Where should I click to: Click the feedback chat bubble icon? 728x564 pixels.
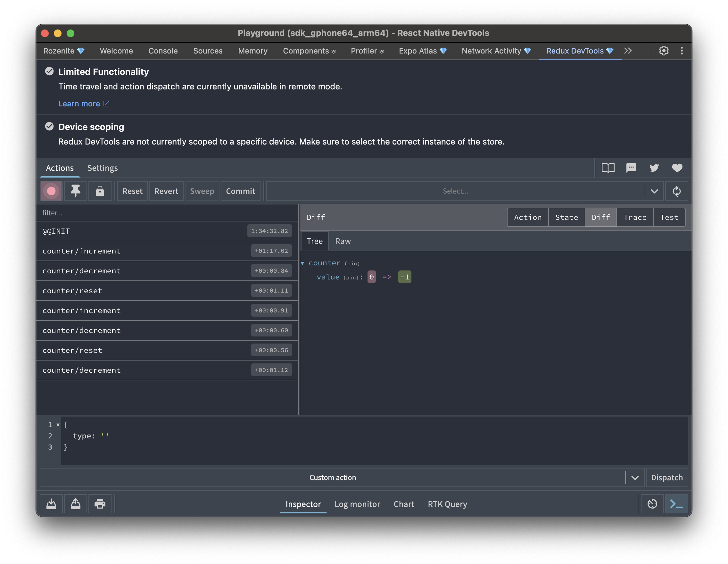click(631, 168)
